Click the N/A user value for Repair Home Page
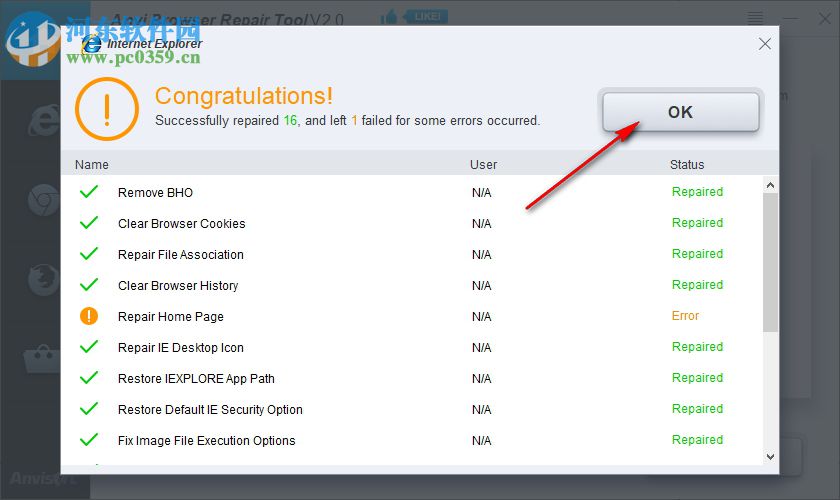The image size is (840, 500). pyautogui.click(x=481, y=317)
